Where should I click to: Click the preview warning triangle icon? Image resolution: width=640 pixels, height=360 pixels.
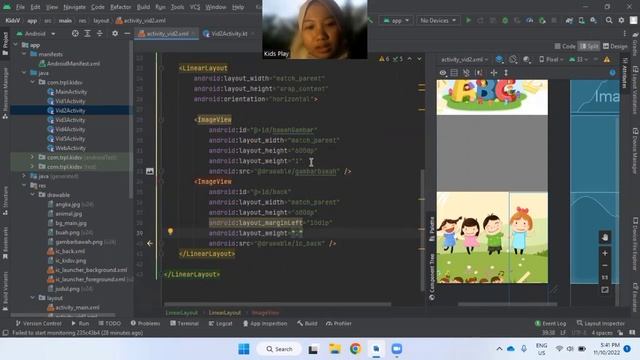pyautogui.click(x=607, y=60)
